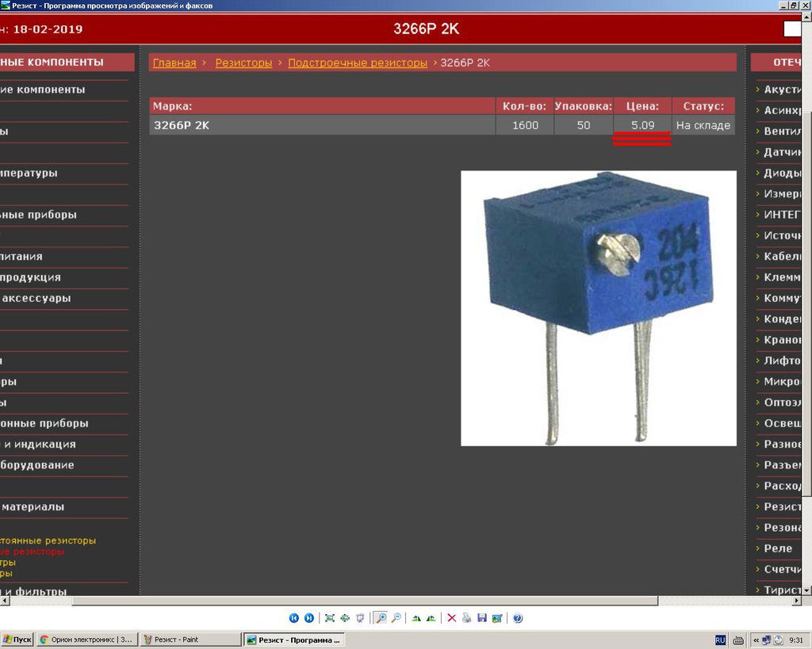
Task: Rotate the image counterclockwise
Action: pos(431,618)
